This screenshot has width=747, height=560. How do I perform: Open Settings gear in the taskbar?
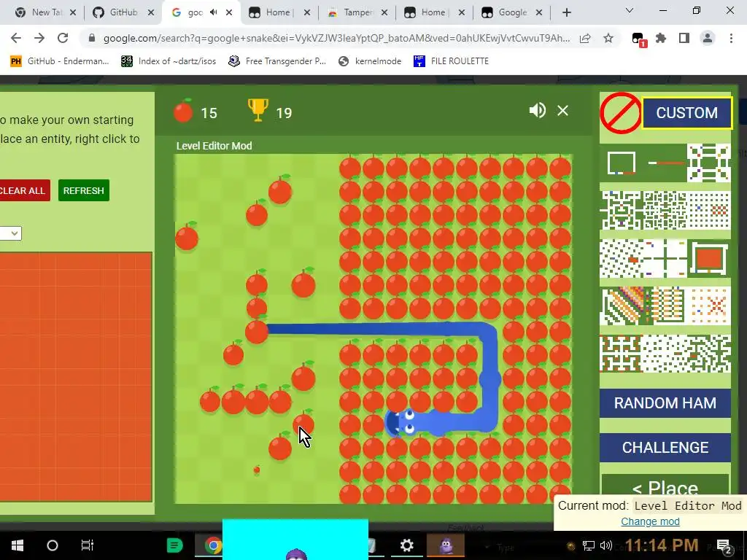click(407, 545)
